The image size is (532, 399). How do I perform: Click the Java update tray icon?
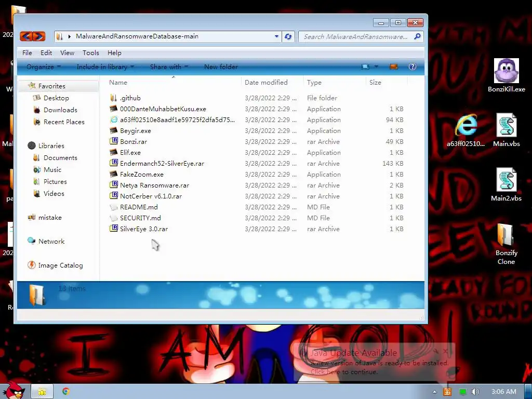pyautogui.click(x=447, y=392)
